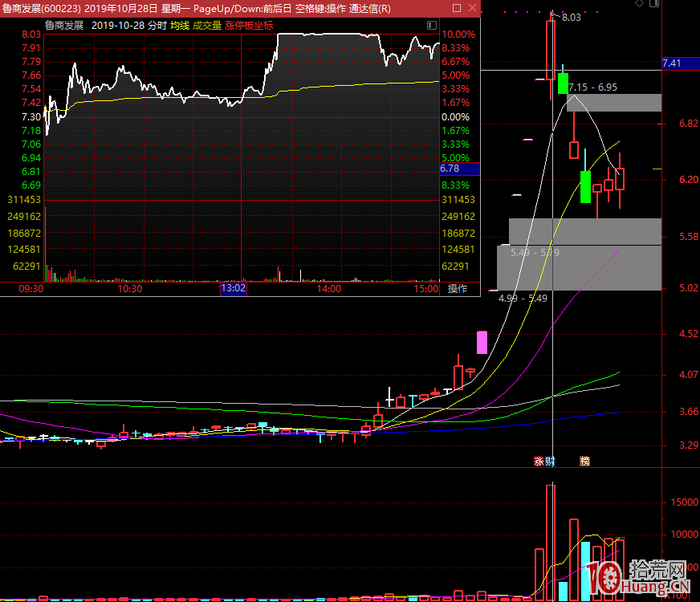Viewport: 700px width, 602px height.
Task: Click the magenta candlestick marker
Action: pos(482,342)
